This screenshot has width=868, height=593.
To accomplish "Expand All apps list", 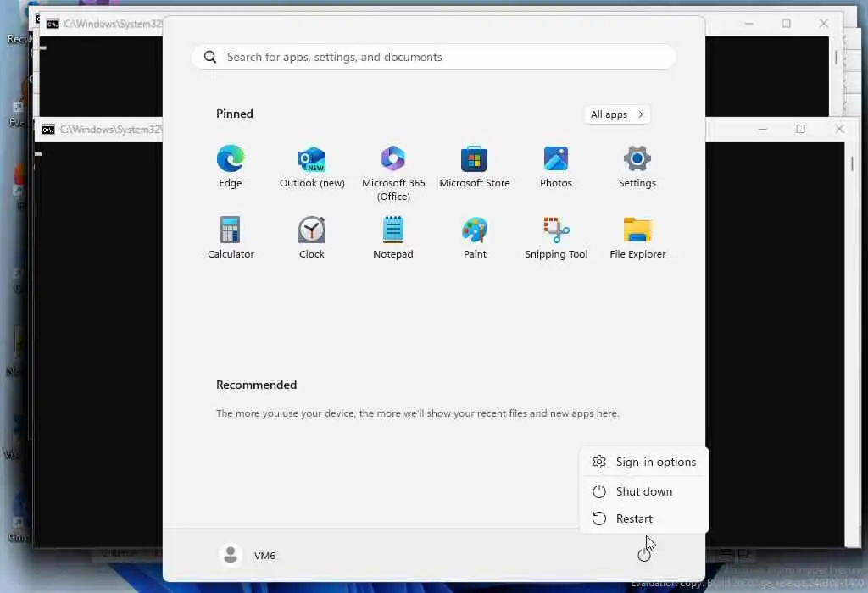I will pyautogui.click(x=617, y=114).
